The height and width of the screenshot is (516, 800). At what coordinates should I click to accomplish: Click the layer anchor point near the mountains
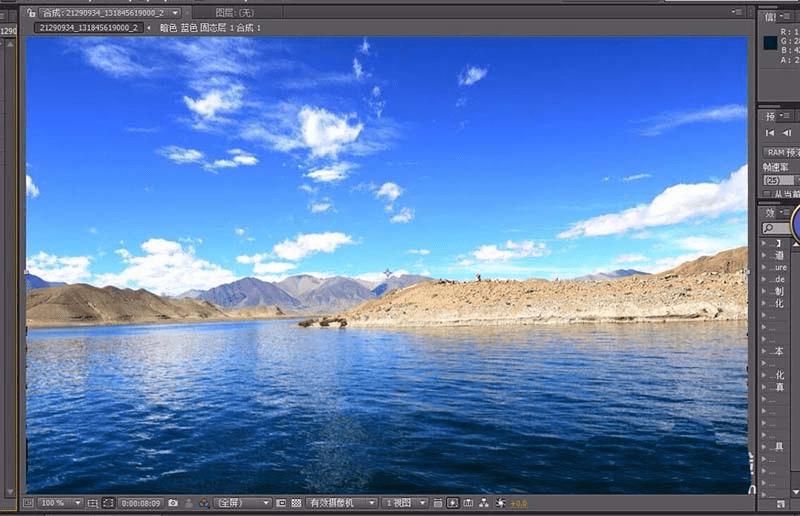(x=387, y=273)
